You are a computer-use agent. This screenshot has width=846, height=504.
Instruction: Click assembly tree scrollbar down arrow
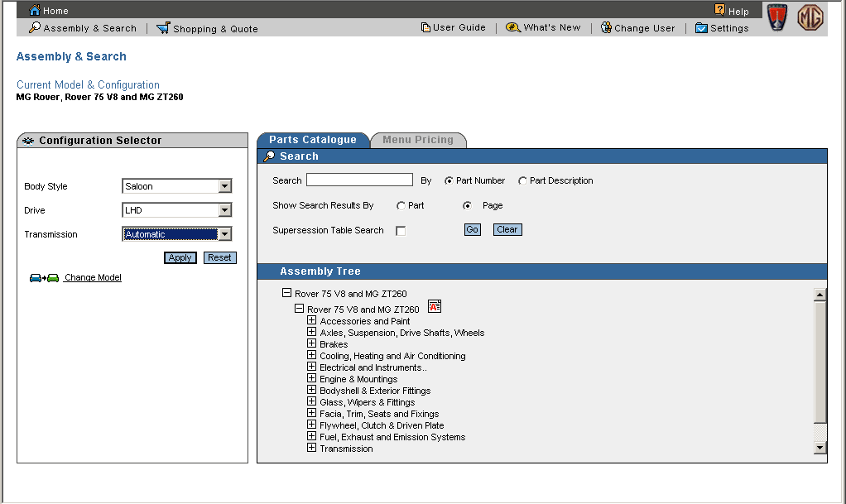click(x=820, y=448)
